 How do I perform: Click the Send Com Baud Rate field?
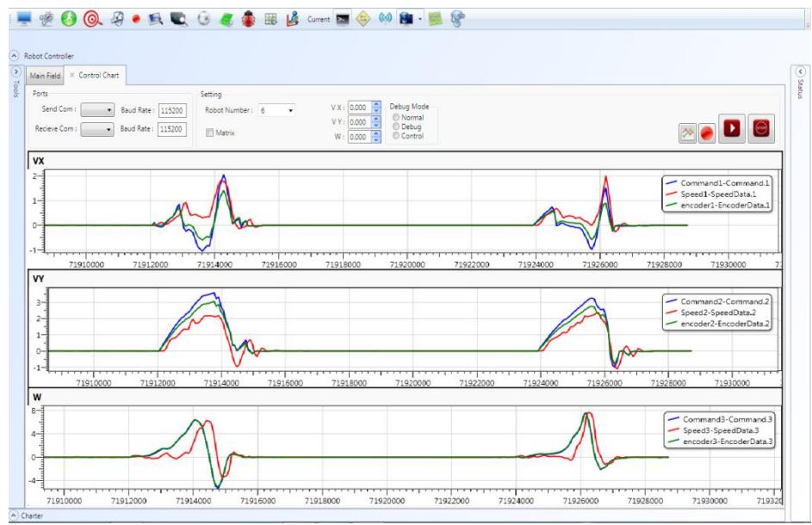(172, 110)
